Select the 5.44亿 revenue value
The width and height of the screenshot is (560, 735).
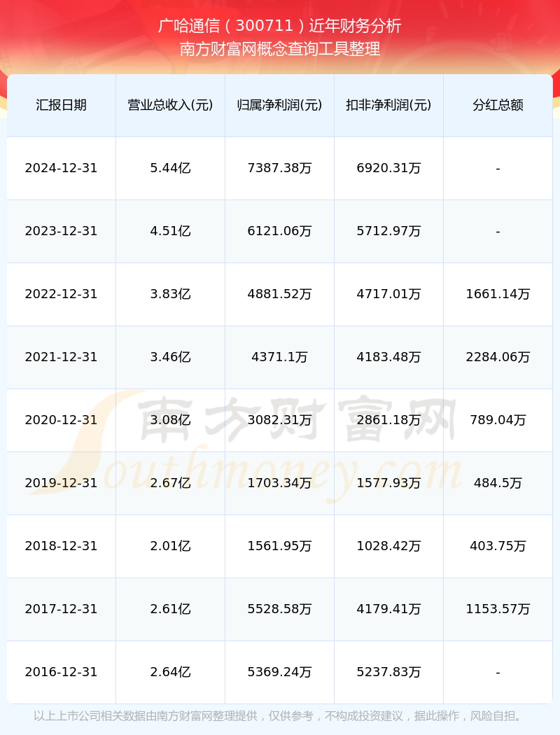pyautogui.click(x=170, y=168)
